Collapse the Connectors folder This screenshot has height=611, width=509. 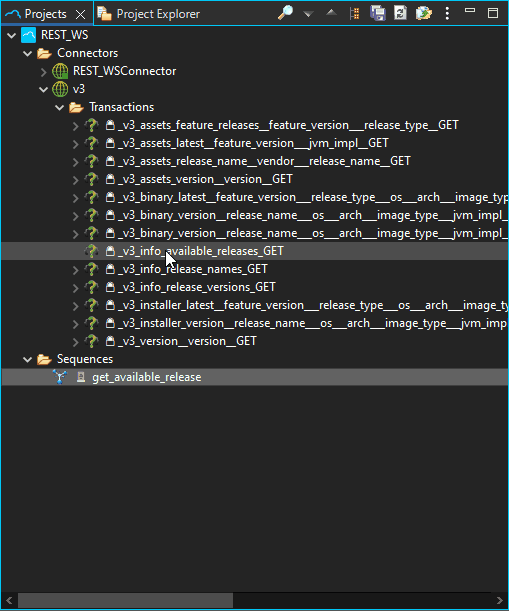(27, 54)
